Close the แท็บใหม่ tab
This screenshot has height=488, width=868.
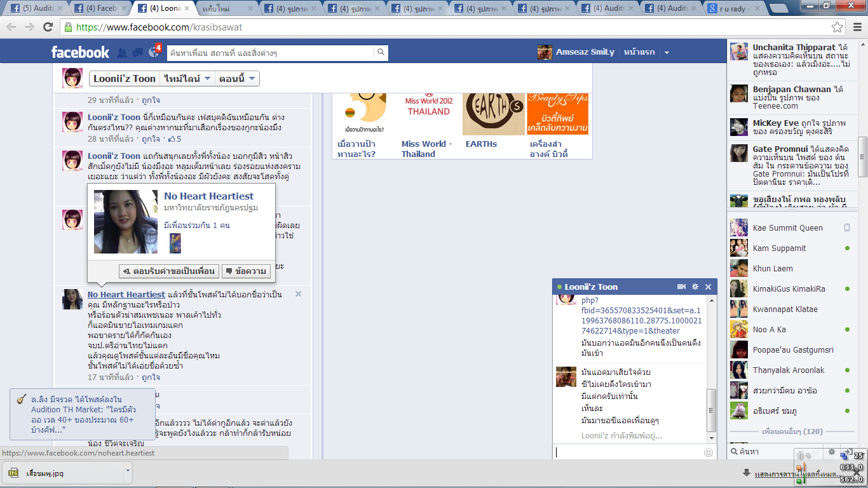pos(250,9)
